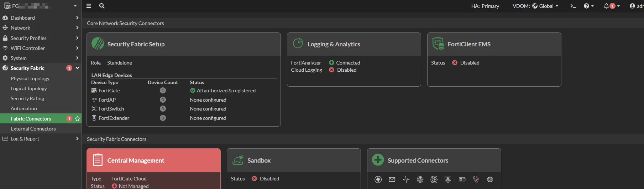Click the HA Primary status link

tap(490, 6)
